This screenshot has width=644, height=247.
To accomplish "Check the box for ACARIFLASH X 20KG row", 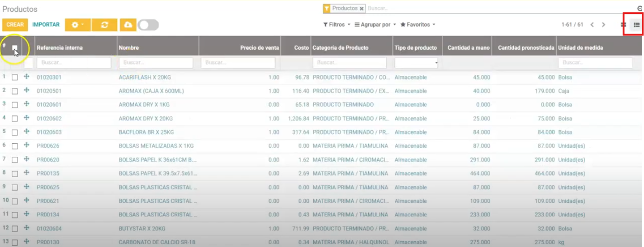I will tap(15, 78).
